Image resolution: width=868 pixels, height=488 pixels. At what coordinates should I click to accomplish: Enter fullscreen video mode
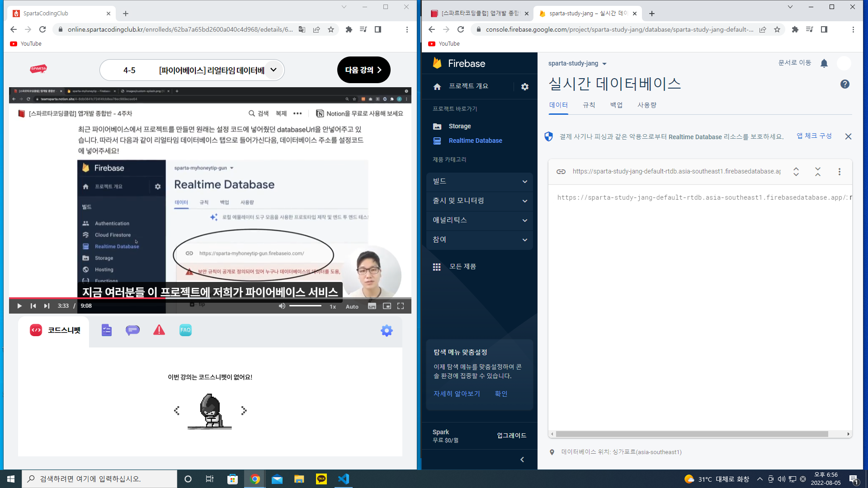point(401,306)
